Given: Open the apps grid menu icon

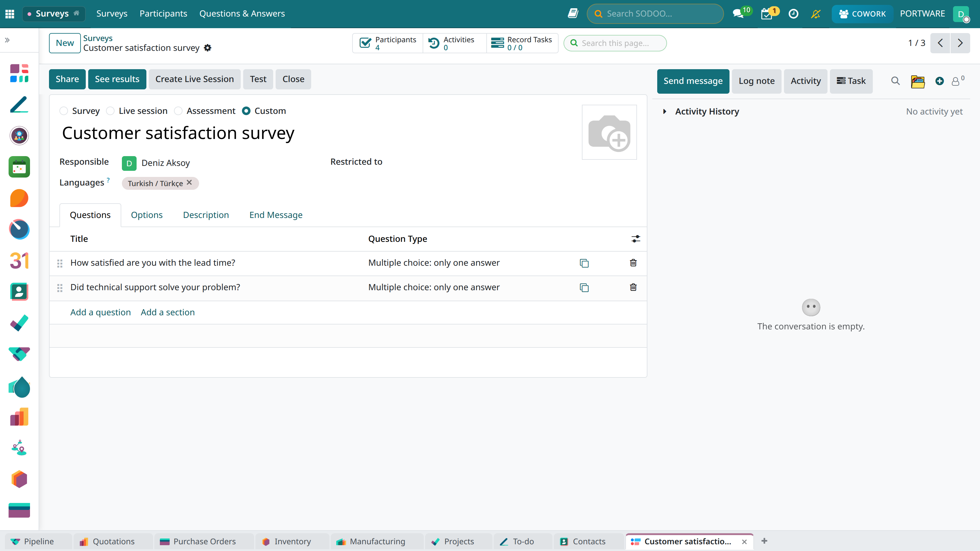Looking at the screenshot, I should (x=10, y=14).
